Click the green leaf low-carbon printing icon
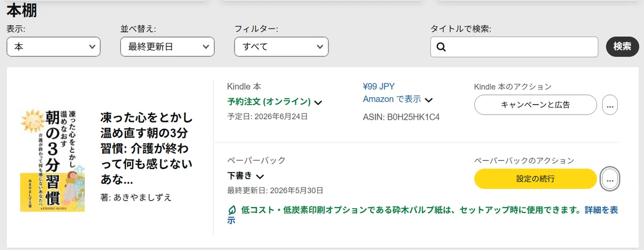The width and height of the screenshot is (644, 250). [x=232, y=210]
